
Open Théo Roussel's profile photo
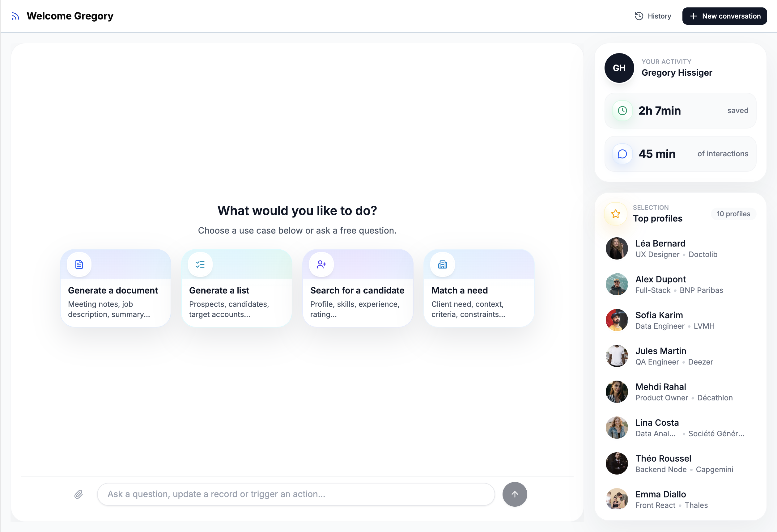(x=617, y=463)
